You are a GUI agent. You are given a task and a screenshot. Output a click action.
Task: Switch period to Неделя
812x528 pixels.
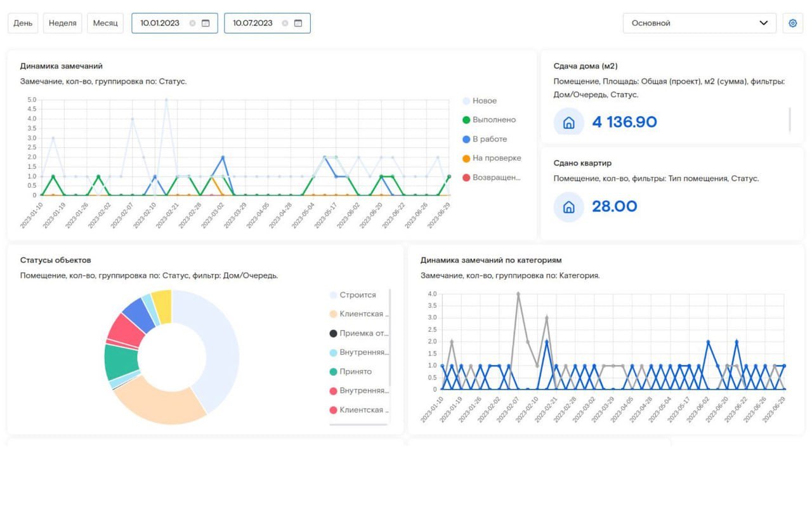click(62, 23)
